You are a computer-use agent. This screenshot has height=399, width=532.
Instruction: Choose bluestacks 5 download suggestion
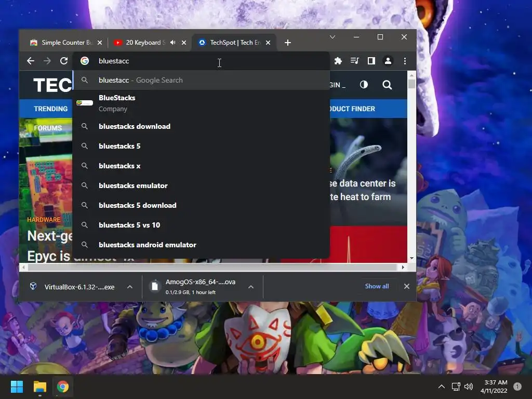tap(201, 205)
